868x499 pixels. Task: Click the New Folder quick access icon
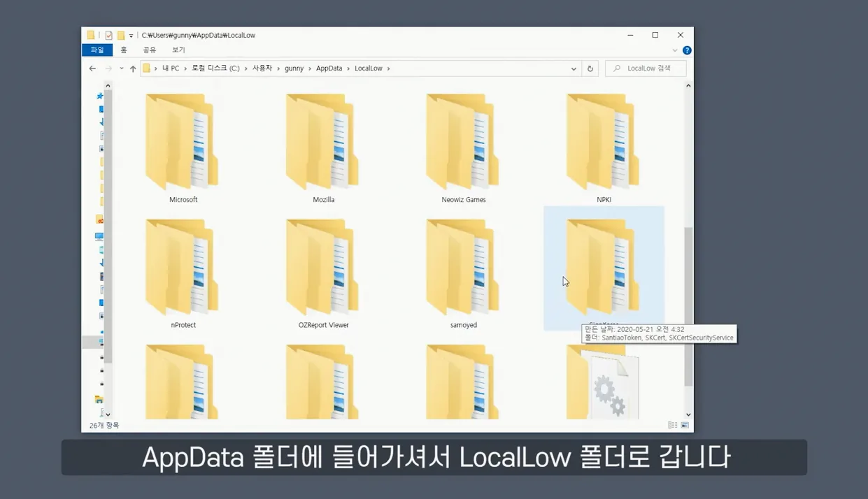[120, 35]
